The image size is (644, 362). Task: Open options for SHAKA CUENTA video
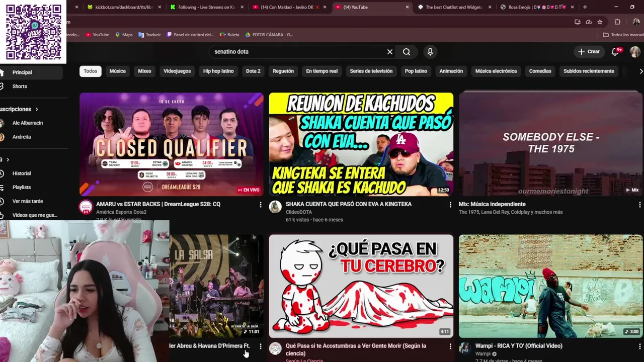450,205
